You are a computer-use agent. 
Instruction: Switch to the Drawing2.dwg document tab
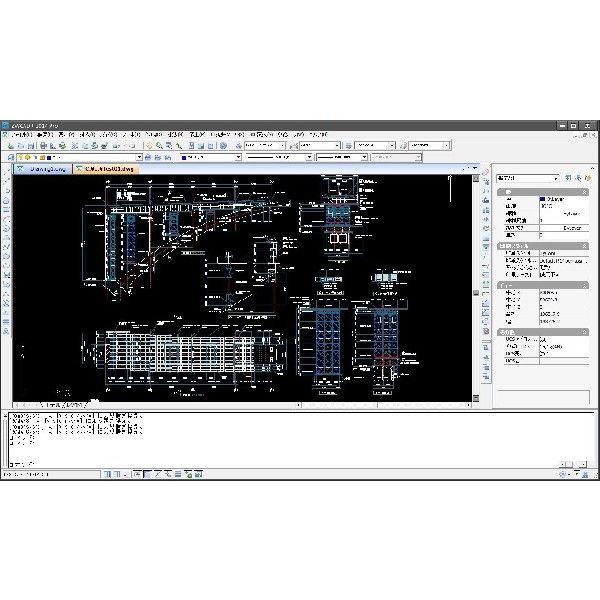pyautogui.click(x=43, y=169)
